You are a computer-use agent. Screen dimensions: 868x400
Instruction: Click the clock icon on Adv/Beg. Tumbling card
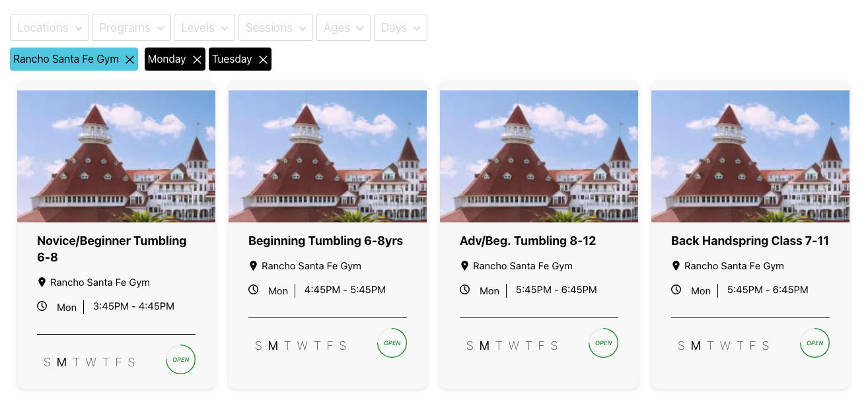coord(464,290)
